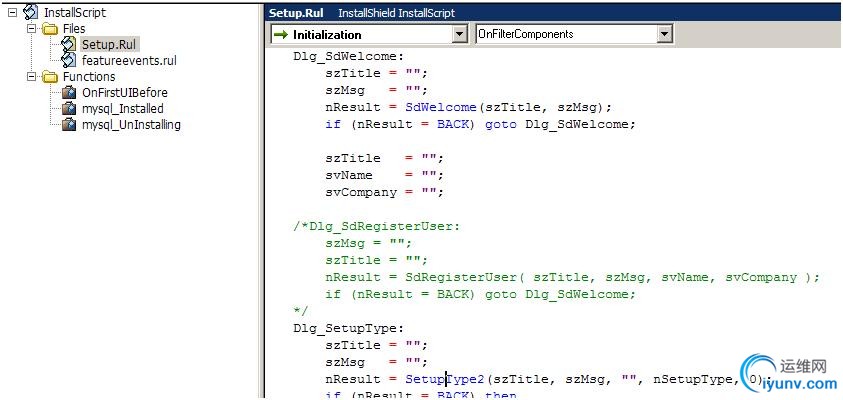Click the InstallShield InstallScript title text
Viewport: 843px width, 400px height.
click(396, 13)
